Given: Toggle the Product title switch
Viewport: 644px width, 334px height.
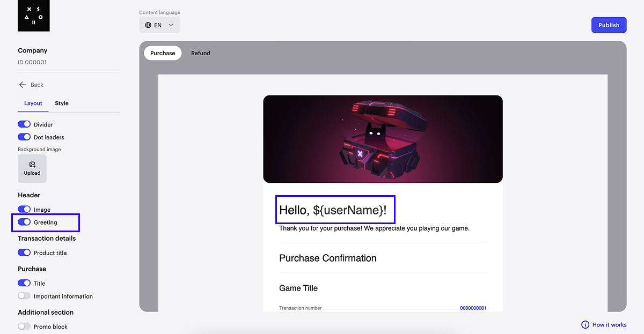Looking at the screenshot, I should pos(24,253).
